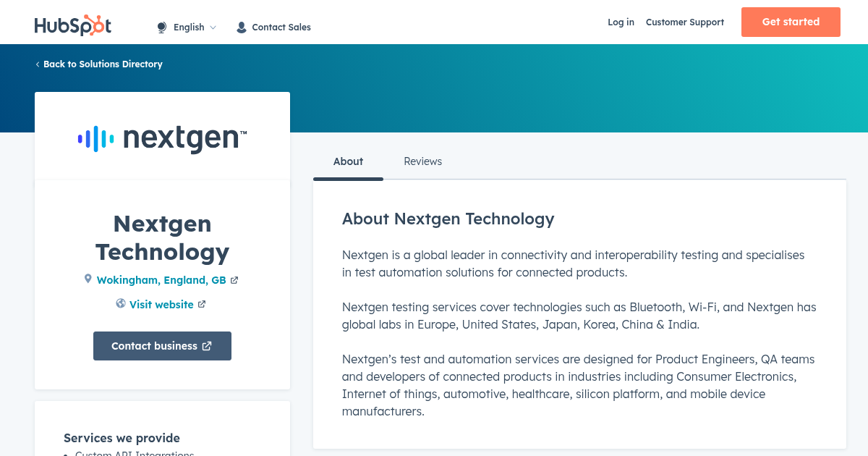Switch to the Reviews tab
This screenshot has height=456, width=868.
[422, 161]
